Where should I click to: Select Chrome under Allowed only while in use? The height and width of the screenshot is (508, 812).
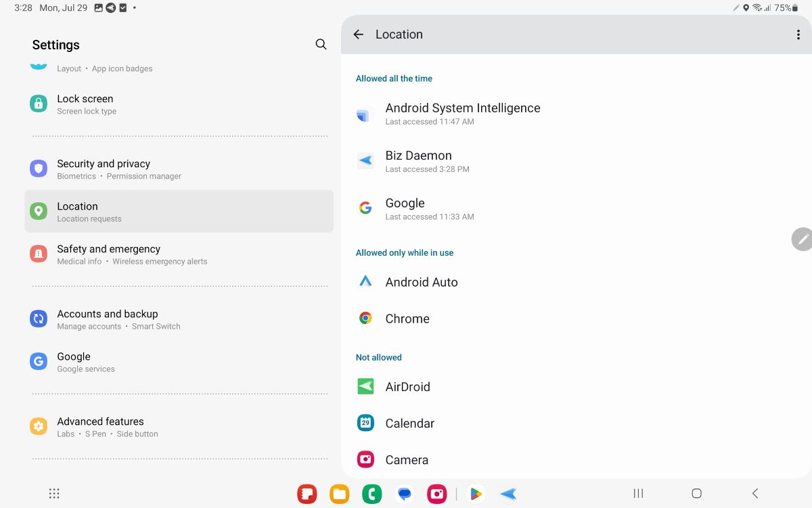pos(407,318)
